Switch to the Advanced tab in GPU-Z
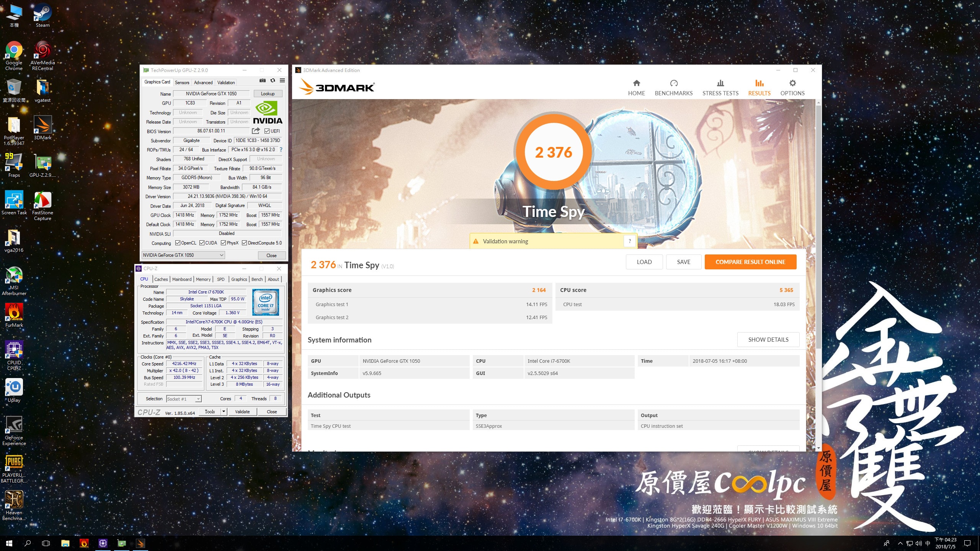The image size is (980, 551). pos(203,82)
